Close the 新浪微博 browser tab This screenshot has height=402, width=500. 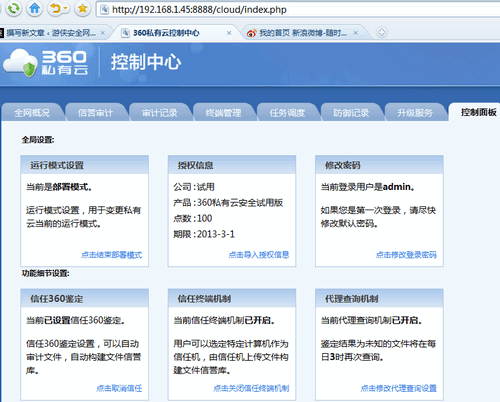(x=356, y=33)
